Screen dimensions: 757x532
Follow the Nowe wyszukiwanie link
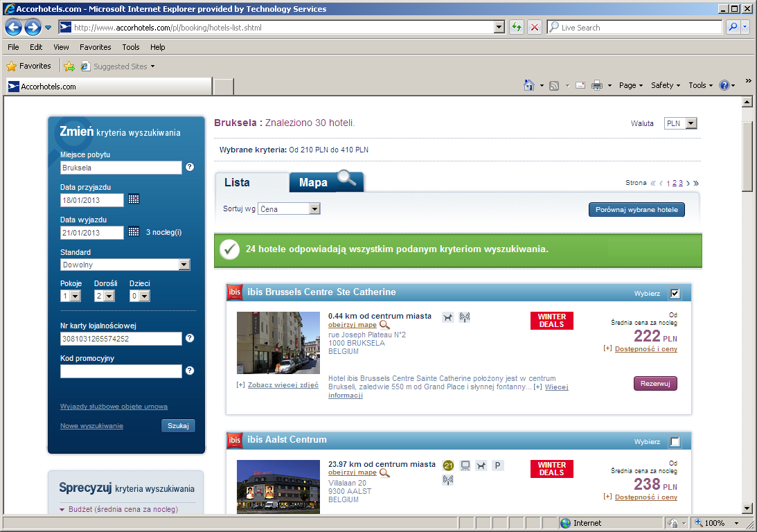91,425
